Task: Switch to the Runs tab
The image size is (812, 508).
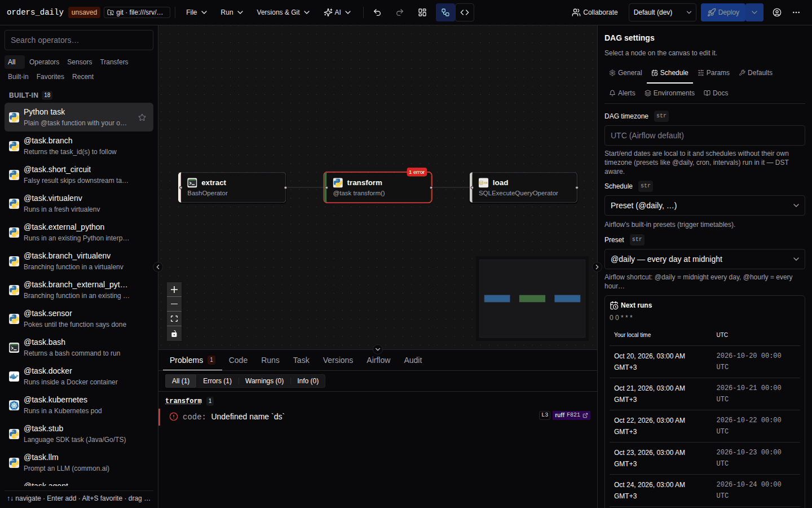Action: click(270, 360)
